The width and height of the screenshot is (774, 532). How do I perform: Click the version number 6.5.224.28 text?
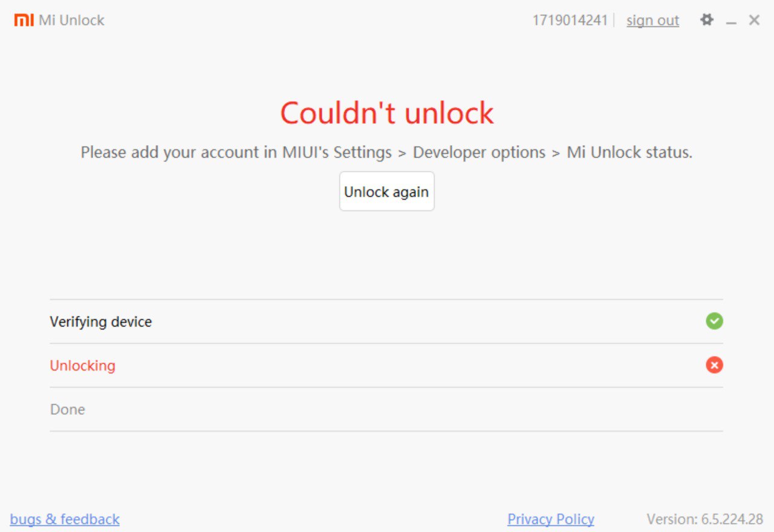[732, 519]
